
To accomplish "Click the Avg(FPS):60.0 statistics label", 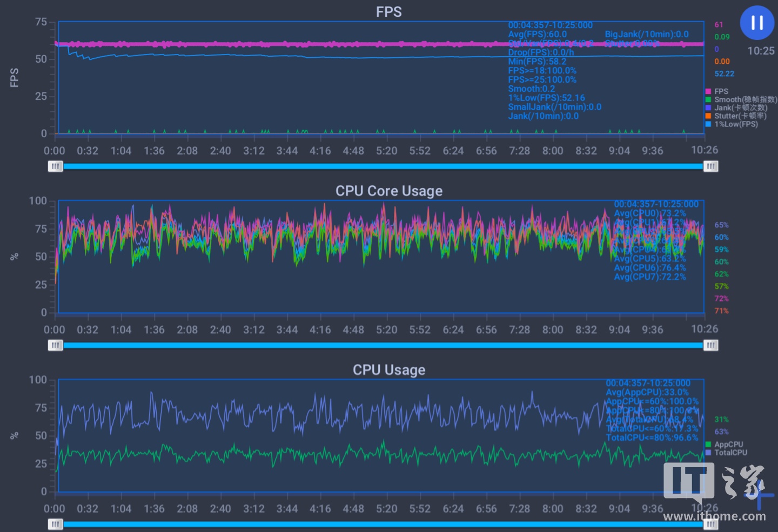I will (x=537, y=35).
